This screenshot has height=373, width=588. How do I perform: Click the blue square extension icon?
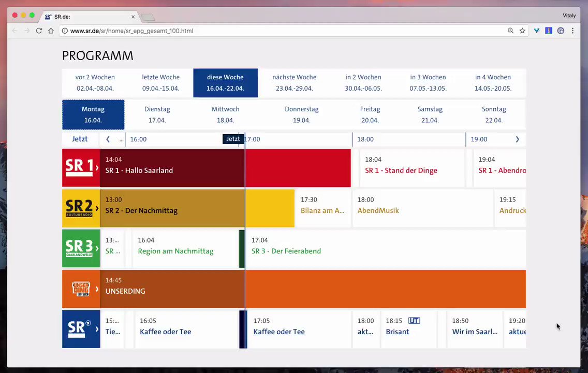[549, 31]
